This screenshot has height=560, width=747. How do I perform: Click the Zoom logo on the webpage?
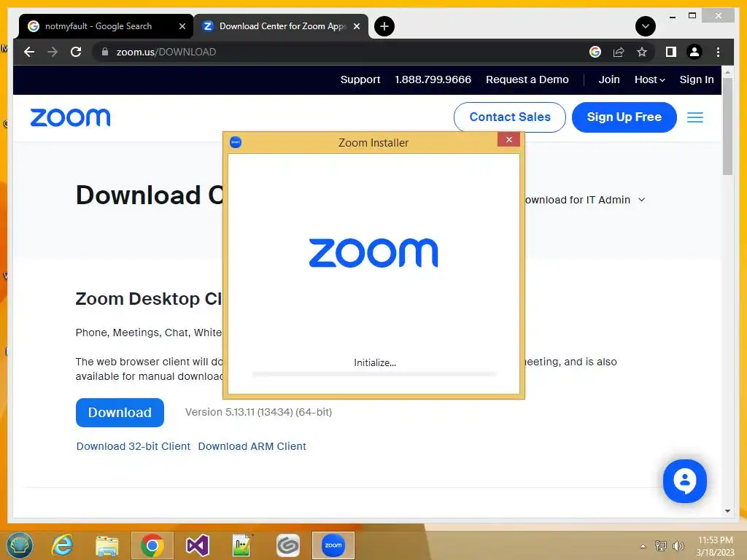tap(71, 117)
